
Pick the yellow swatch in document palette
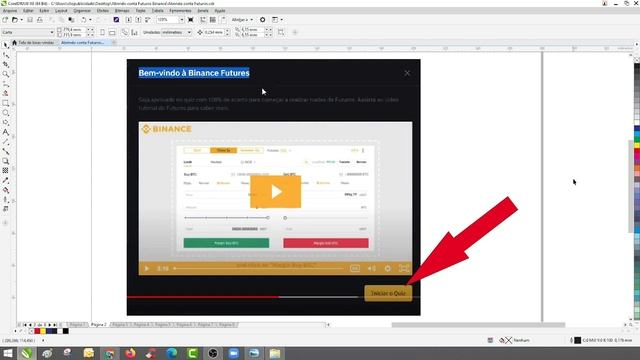click(x=43, y=331)
